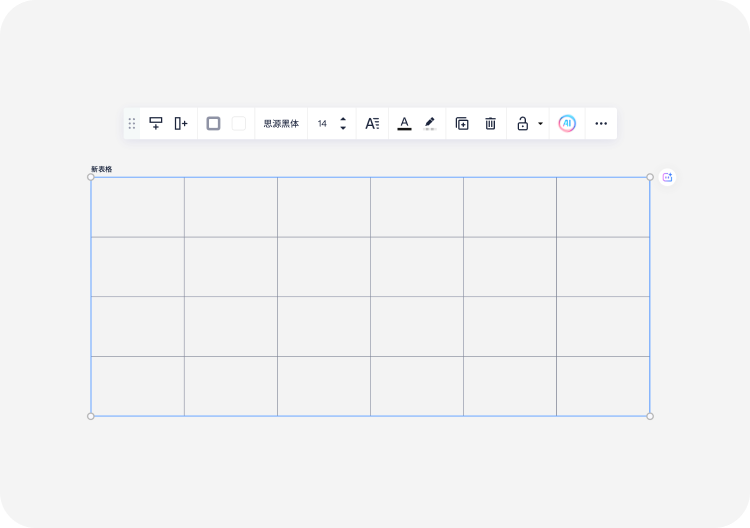Open the more options ellipsis menu
The height and width of the screenshot is (528, 750).
point(601,123)
